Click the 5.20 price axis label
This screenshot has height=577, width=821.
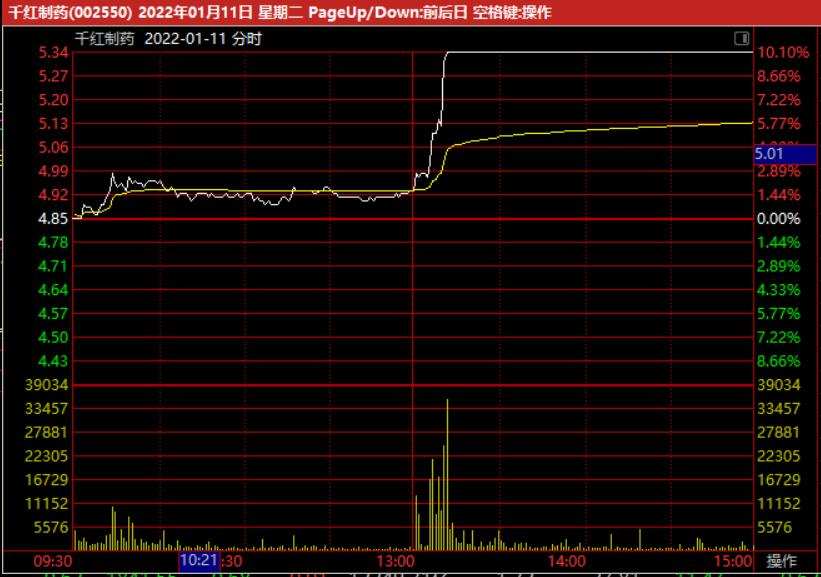[53, 100]
